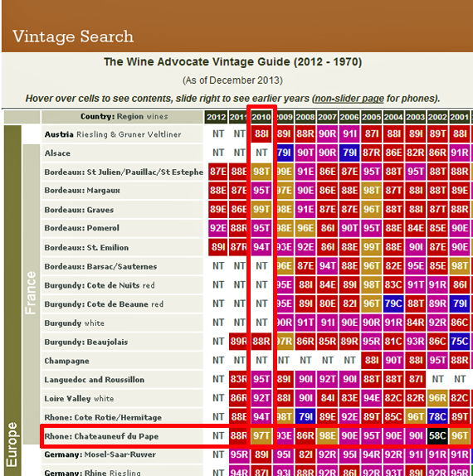Click the 95T Champagne 2002 cell
The image size is (473, 476).
coord(437,360)
